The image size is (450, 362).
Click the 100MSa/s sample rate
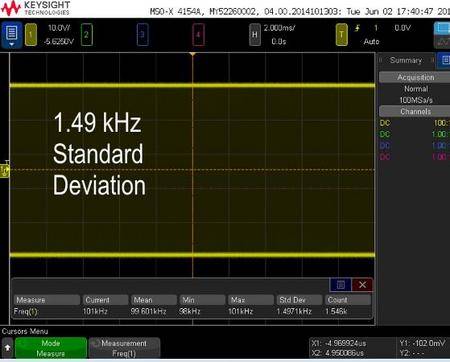click(416, 100)
